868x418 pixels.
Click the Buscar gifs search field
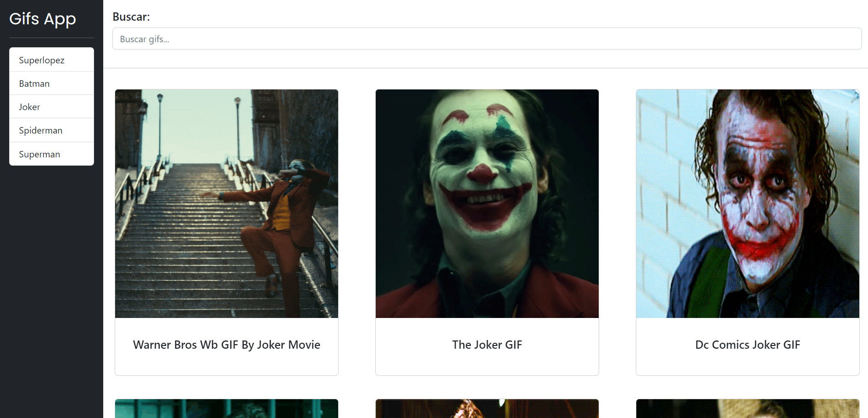[x=487, y=39]
